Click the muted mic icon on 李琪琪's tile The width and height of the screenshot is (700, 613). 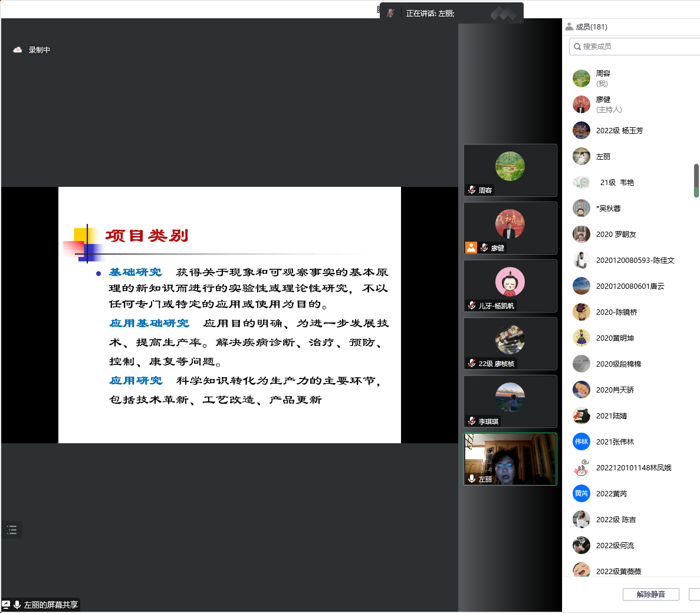point(472,421)
